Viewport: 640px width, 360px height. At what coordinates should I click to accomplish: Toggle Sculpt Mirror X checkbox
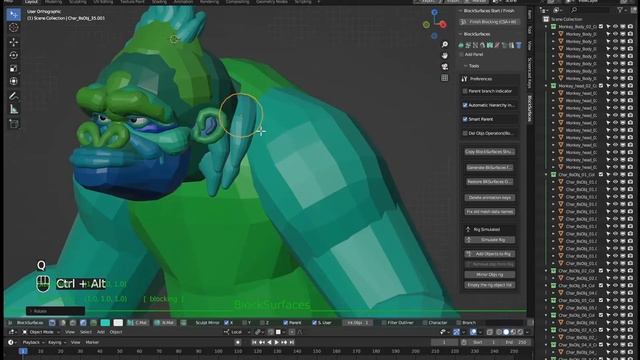pos(227,323)
